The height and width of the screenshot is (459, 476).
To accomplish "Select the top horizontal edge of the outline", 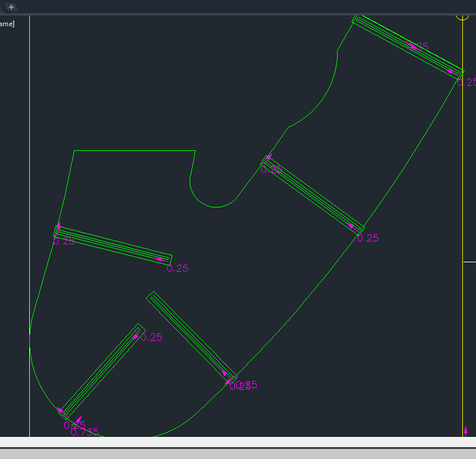I will 134,151.
